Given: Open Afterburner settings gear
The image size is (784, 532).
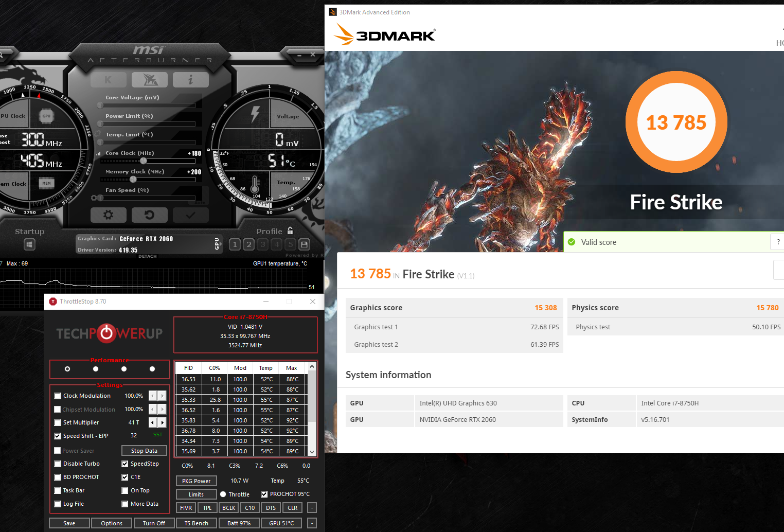Looking at the screenshot, I should (x=108, y=215).
